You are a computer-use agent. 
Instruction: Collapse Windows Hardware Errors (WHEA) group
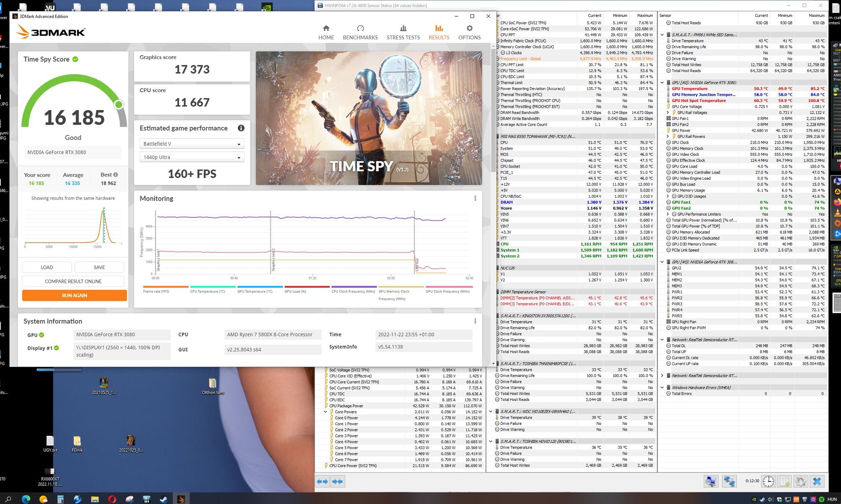(x=662, y=388)
